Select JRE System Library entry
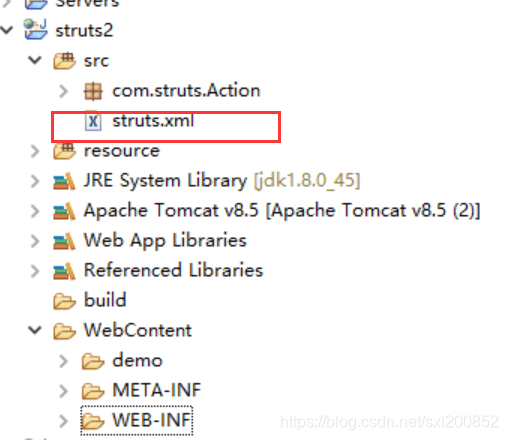 click(x=222, y=181)
